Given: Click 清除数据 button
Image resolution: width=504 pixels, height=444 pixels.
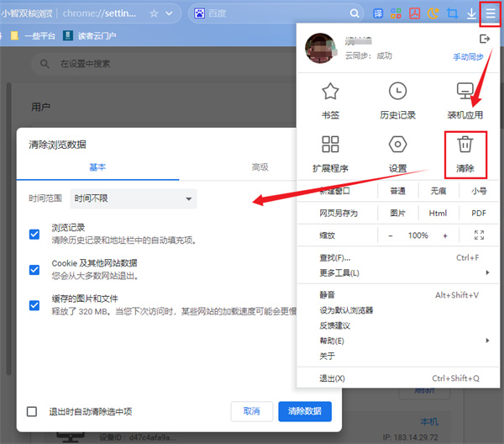Looking at the screenshot, I should click(x=305, y=411).
